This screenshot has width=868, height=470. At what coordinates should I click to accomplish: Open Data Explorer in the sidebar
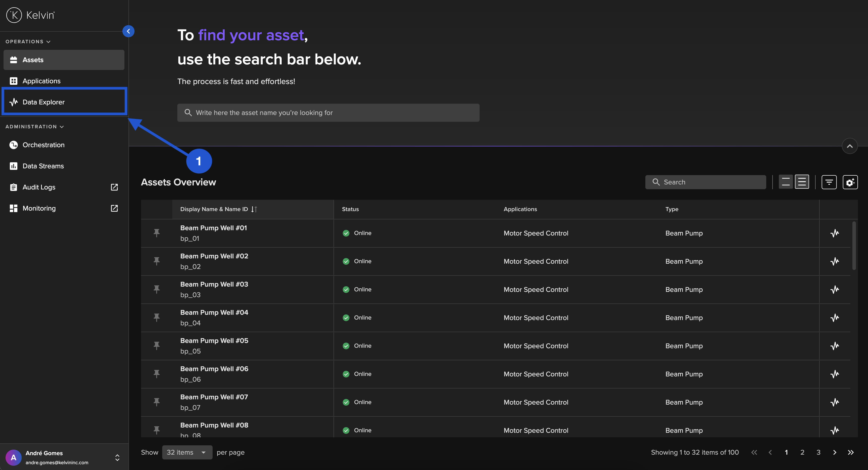click(44, 102)
